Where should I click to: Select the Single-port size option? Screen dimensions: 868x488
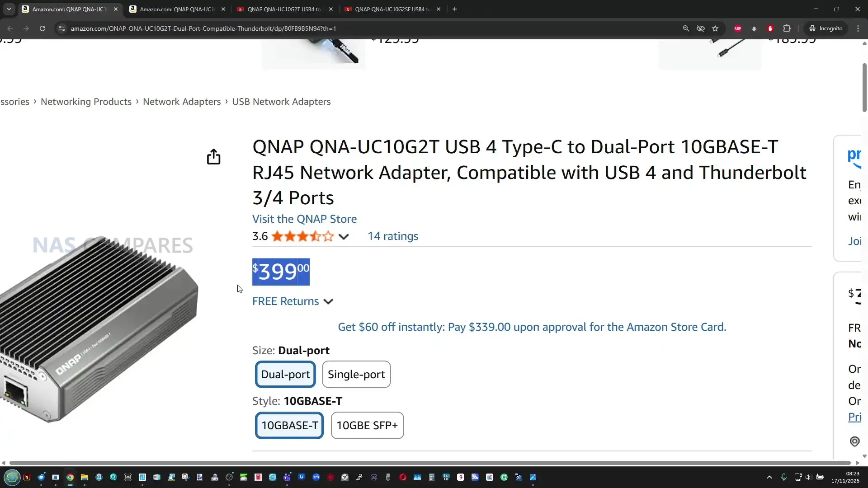356,374
